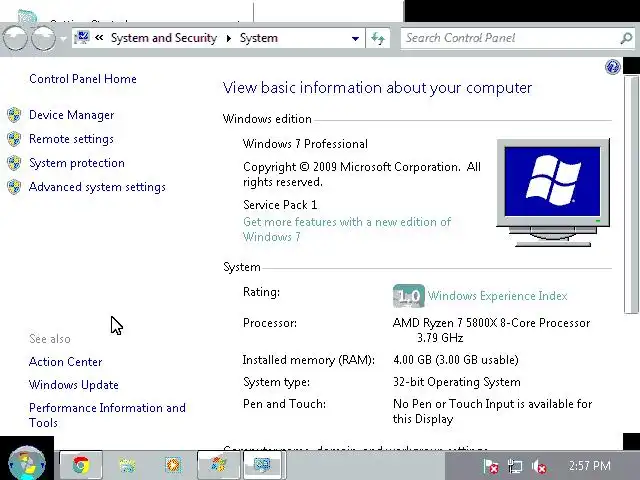Open the blue Help icon

613,67
